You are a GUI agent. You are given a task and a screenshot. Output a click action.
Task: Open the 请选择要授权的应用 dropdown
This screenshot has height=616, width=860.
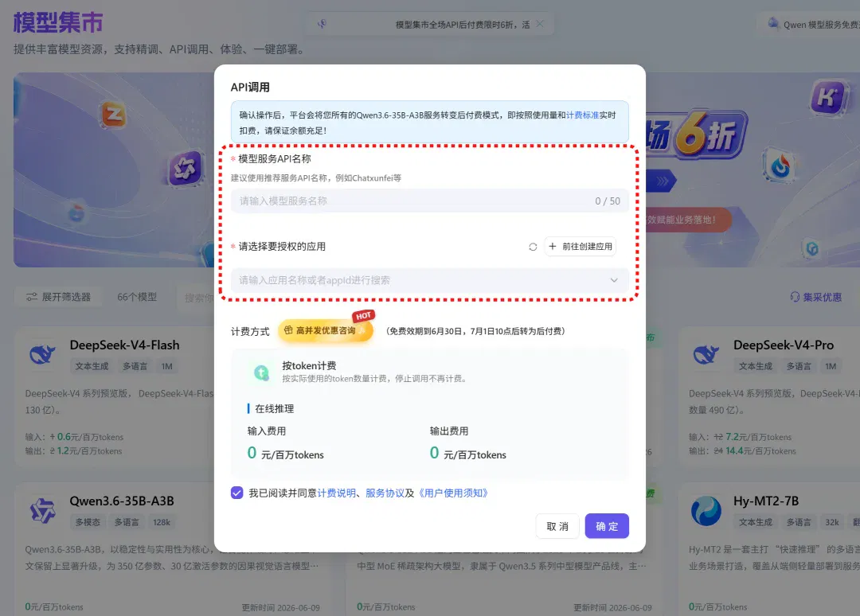click(429, 280)
